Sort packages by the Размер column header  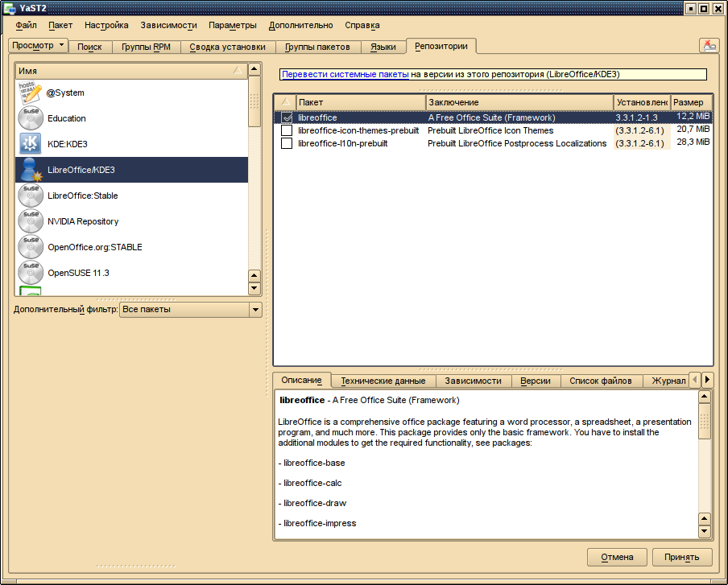coord(691,102)
